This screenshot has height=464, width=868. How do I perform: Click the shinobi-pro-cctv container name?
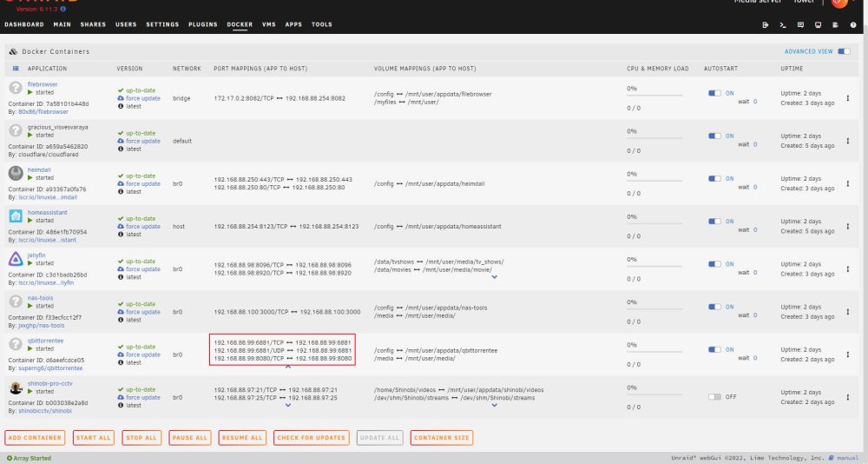click(49, 383)
